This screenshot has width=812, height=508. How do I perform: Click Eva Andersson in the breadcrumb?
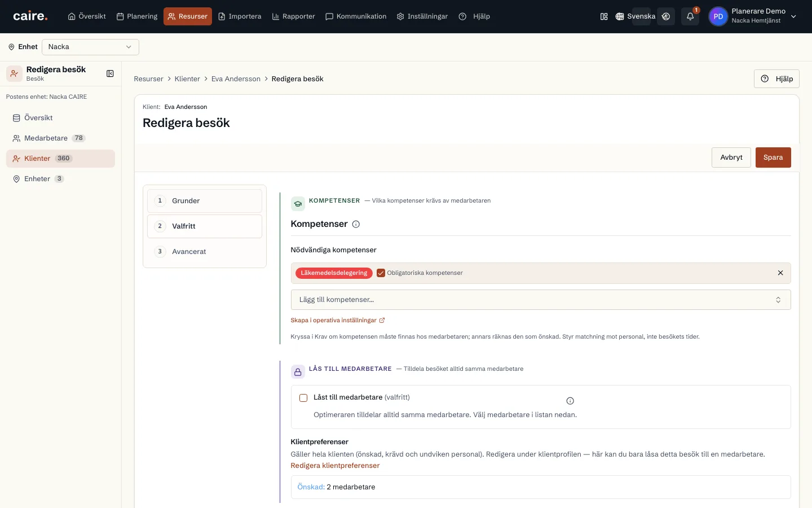[x=236, y=79]
